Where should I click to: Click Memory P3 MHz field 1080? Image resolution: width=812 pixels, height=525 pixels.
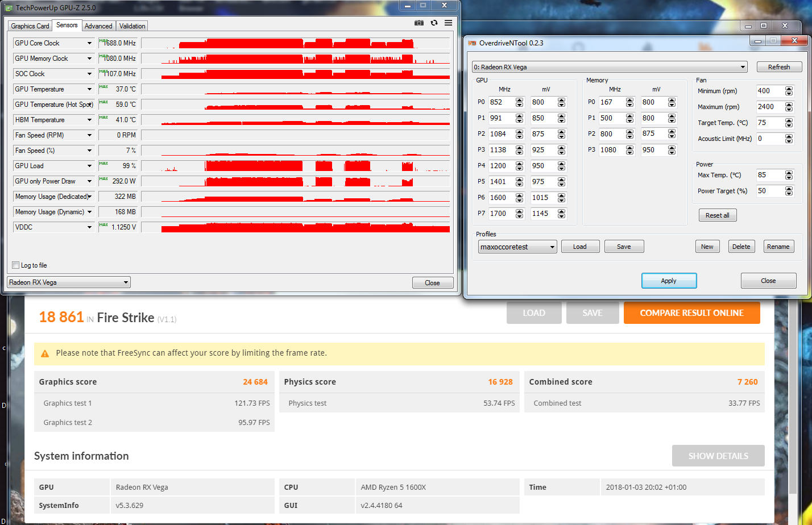click(x=612, y=150)
